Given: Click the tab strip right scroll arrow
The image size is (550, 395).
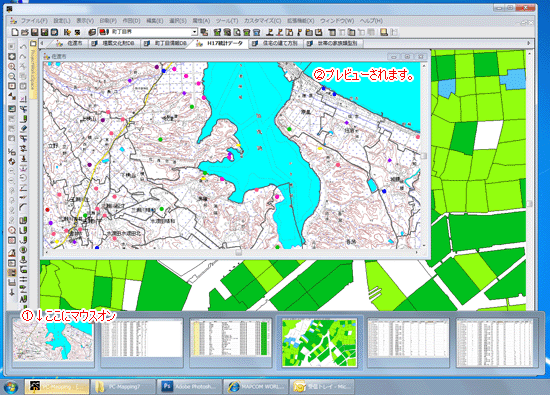Looking at the screenshot, I should [x=529, y=43].
